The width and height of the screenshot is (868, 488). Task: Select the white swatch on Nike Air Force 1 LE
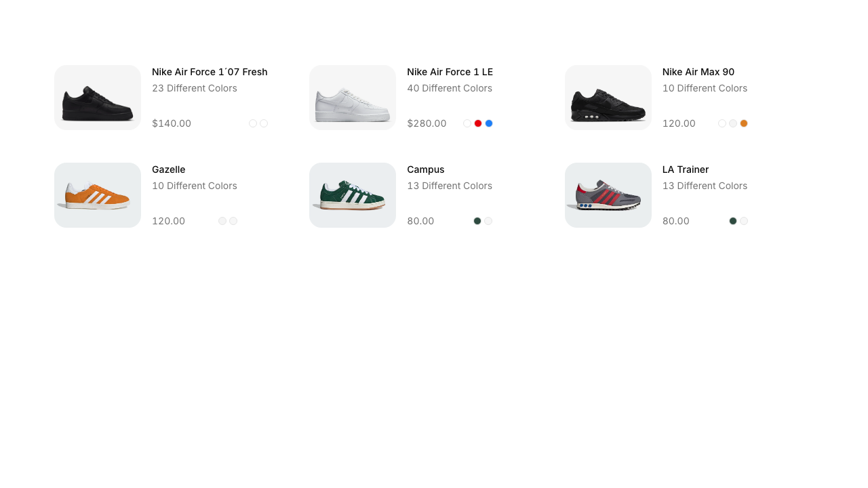(x=467, y=123)
